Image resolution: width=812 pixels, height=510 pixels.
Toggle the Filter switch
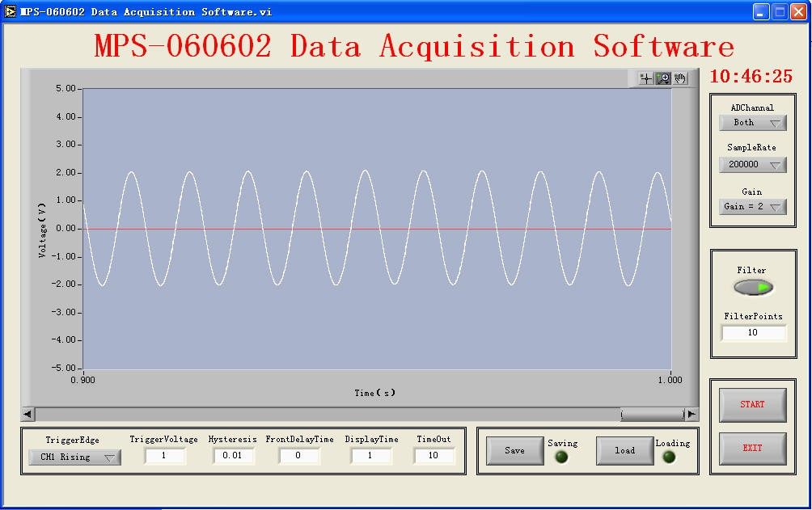(753, 287)
